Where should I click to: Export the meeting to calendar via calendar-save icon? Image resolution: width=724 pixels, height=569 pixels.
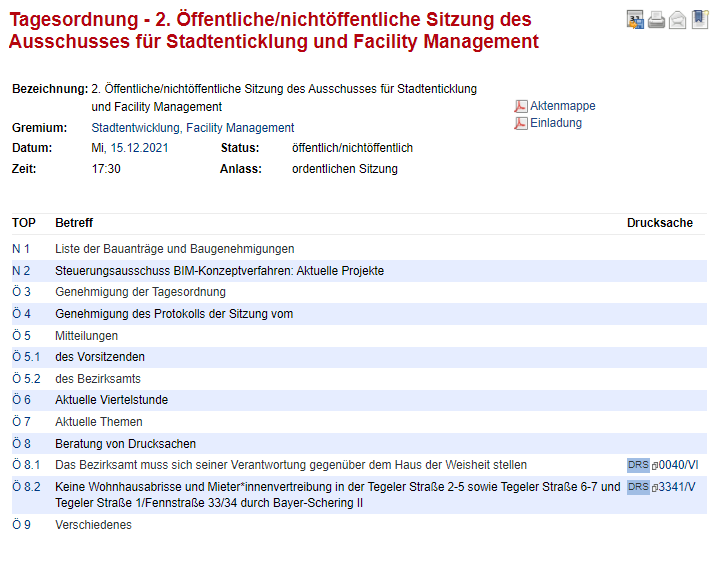pyautogui.click(x=635, y=20)
